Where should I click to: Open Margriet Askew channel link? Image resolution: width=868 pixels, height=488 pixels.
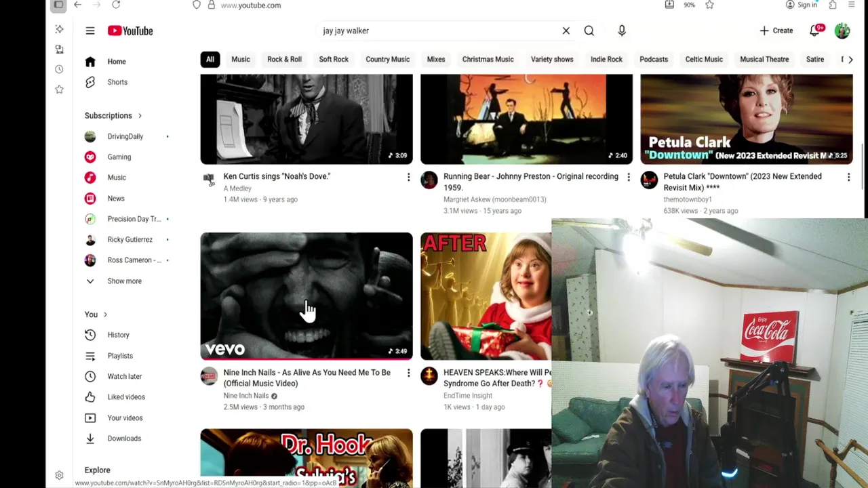[x=494, y=199]
